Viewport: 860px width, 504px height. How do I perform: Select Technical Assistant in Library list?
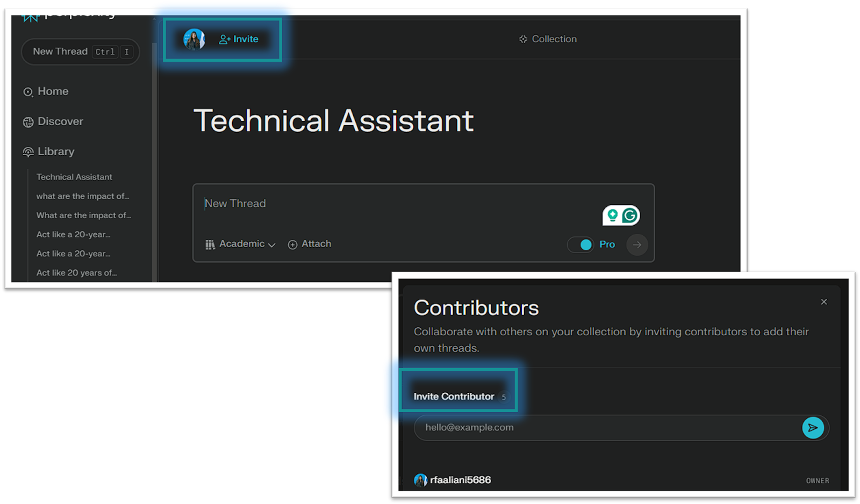click(74, 177)
